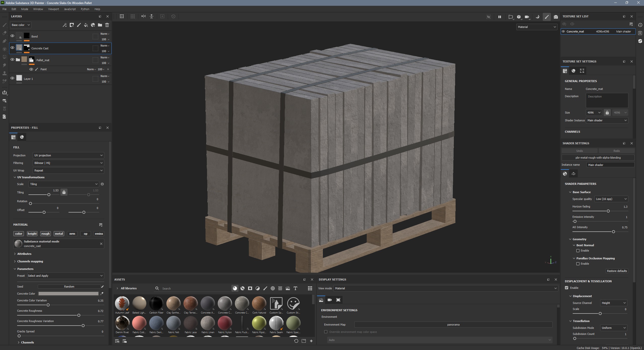Click the symmetry toggle in viewport toolbar
Viewport: 644px width, 350px height.
(143, 16)
